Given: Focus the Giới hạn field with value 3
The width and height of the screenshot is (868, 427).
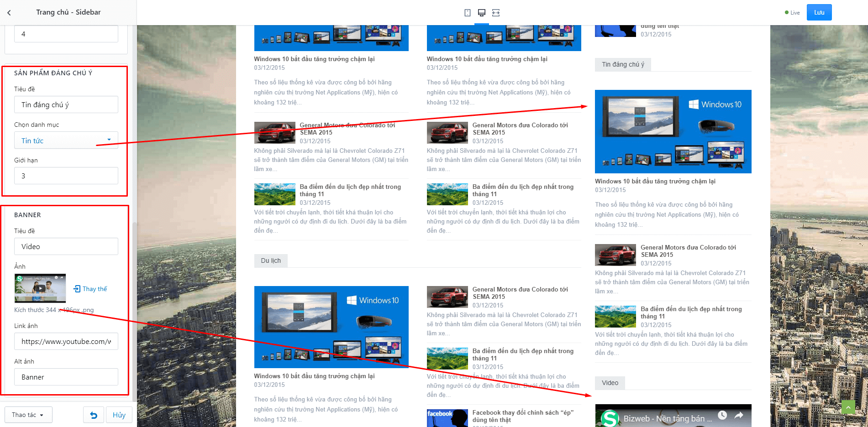Looking at the screenshot, I should click(x=66, y=176).
